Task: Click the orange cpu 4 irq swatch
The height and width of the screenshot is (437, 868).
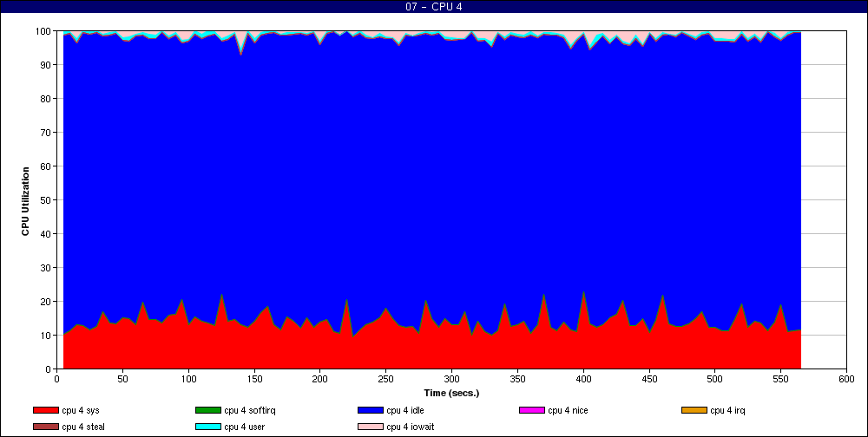Action: (x=694, y=410)
